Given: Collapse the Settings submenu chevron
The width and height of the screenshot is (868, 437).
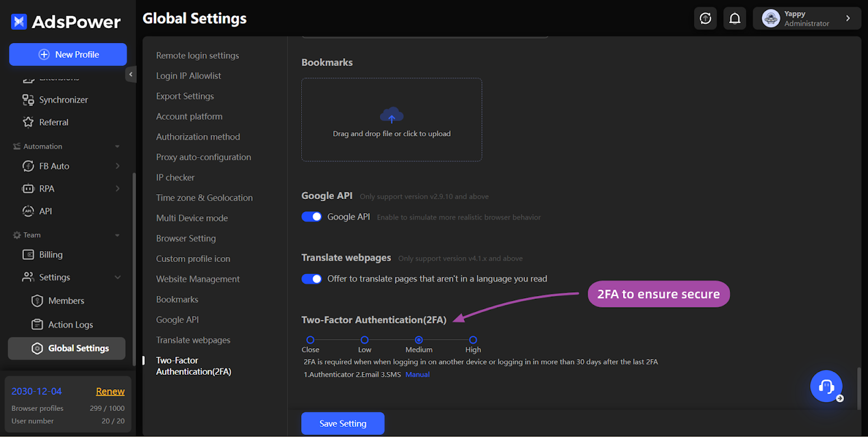Looking at the screenshot, I should pyautogui.click(x=118, y=277).
